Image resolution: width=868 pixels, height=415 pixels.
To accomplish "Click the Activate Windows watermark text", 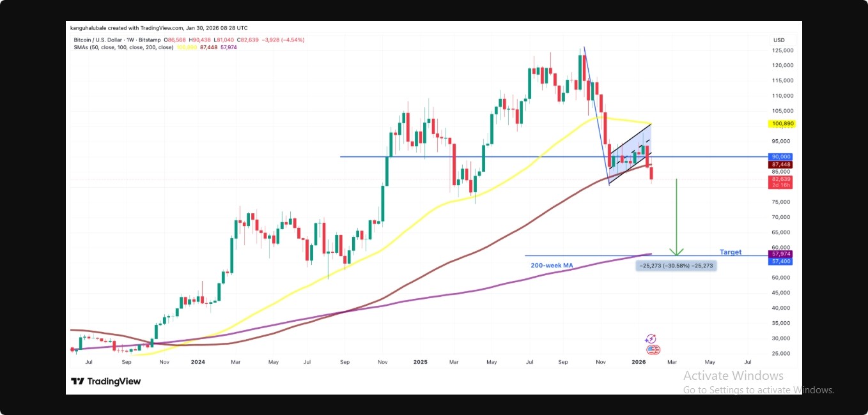I will click(x=733, y=375).
